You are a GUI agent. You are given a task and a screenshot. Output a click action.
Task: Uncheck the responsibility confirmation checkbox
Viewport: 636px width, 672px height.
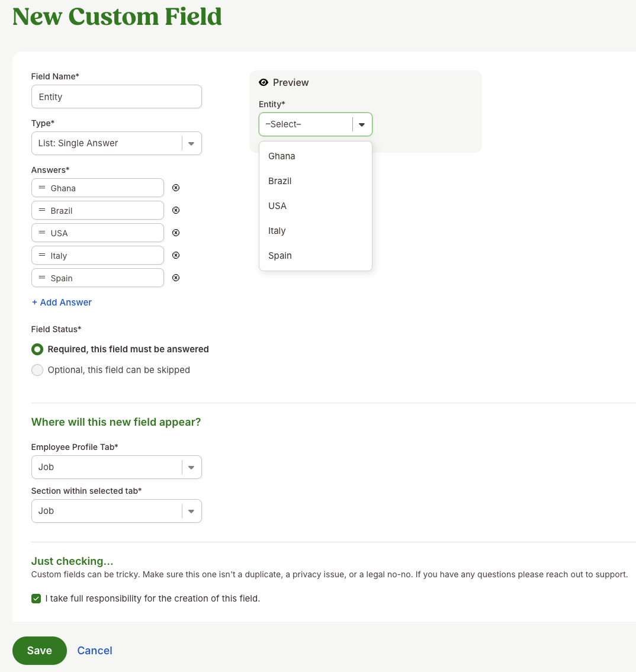click(x=36, y=599)
